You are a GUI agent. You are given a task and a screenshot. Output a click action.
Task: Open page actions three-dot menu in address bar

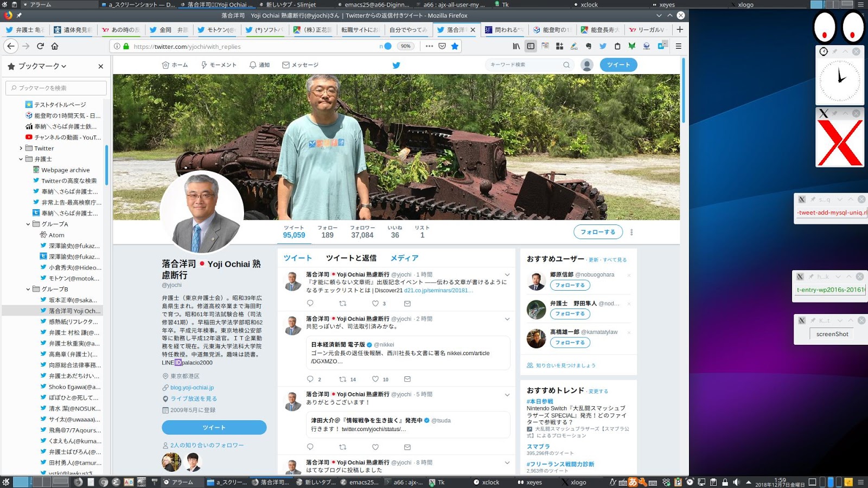(430, 46)
